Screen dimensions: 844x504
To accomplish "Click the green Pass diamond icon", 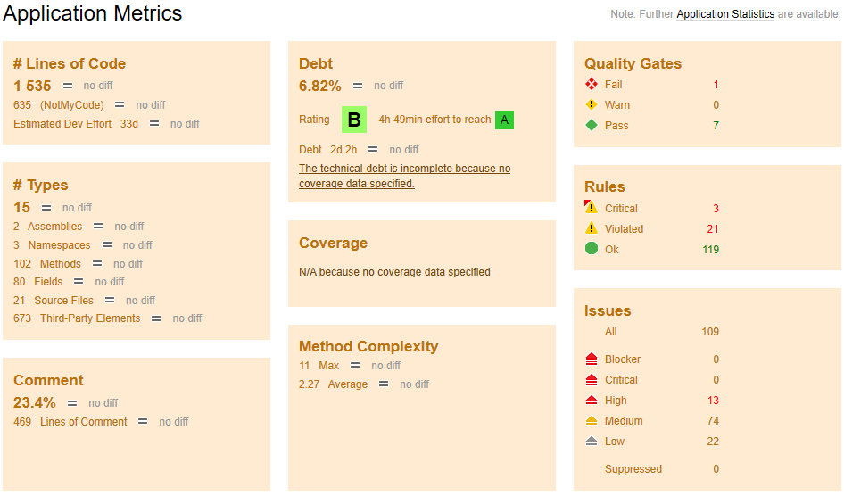I will tap(591, 126).
